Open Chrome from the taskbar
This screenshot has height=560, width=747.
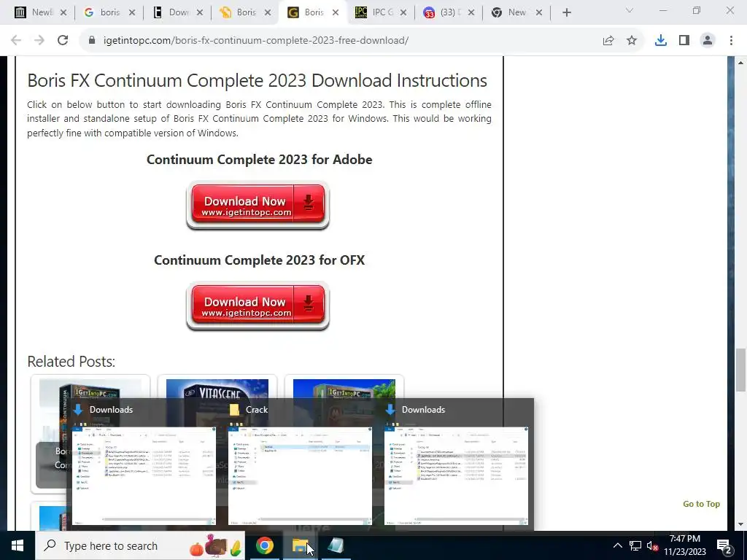(264, 545)
